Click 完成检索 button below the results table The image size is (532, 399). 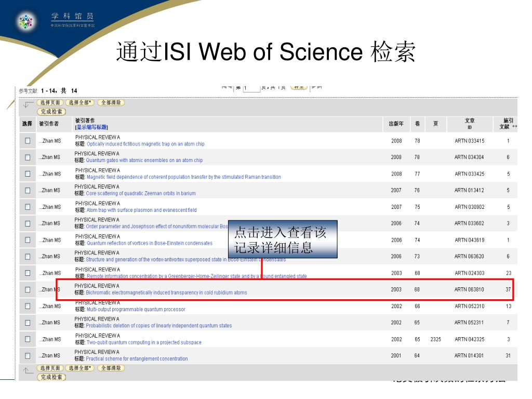(51, 377)
